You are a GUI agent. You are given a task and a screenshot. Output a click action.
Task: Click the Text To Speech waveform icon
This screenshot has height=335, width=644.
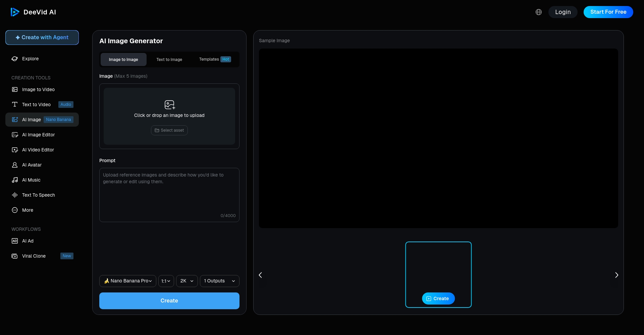(15, 195)
